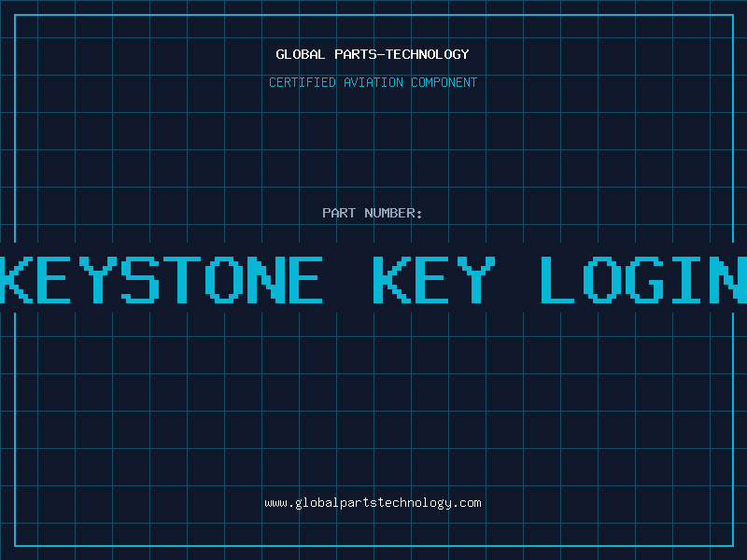The width and height of the screenshot is (747, 560).
Task: Click the large KEYSTONE KEY LOGIN text
Action: point(373,279)
